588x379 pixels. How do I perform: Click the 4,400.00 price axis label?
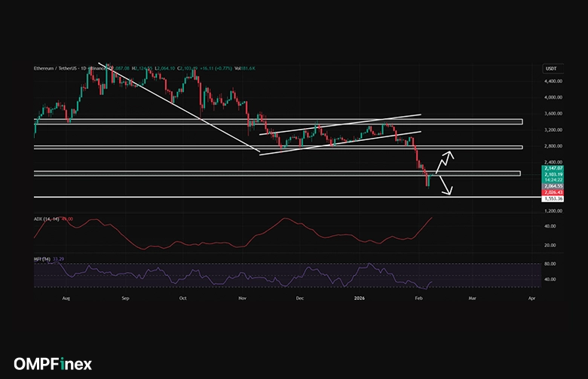point(554,81)
